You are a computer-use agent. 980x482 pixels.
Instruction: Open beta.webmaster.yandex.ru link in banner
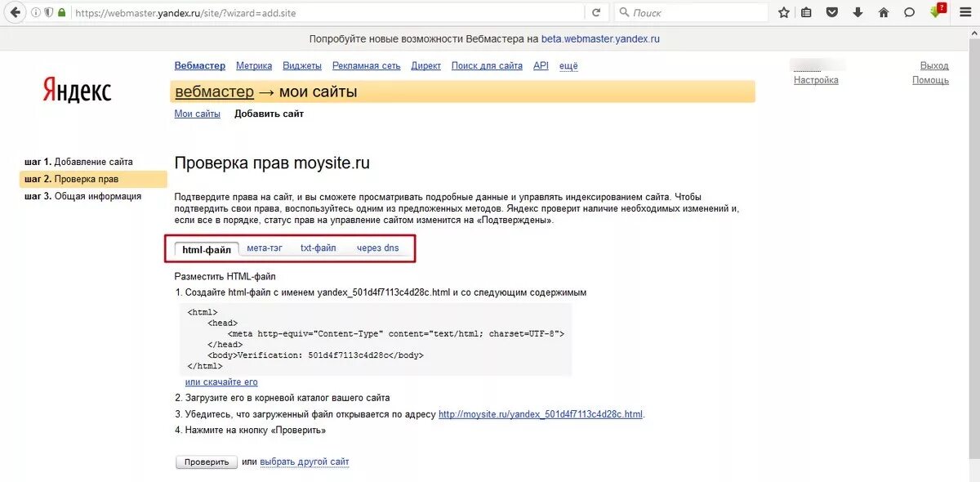tap(600, 38)
